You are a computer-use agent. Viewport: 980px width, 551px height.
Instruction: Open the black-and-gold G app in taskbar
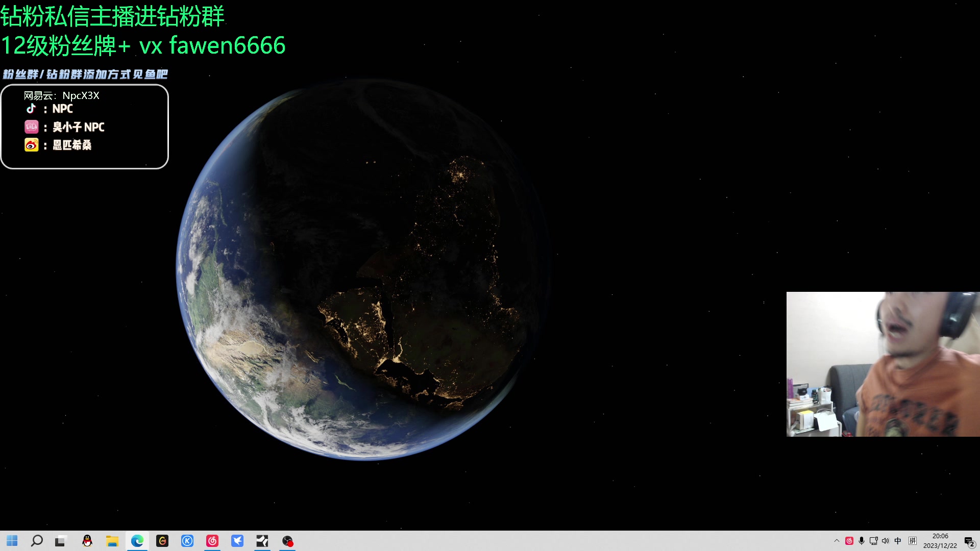click(162, 541)
